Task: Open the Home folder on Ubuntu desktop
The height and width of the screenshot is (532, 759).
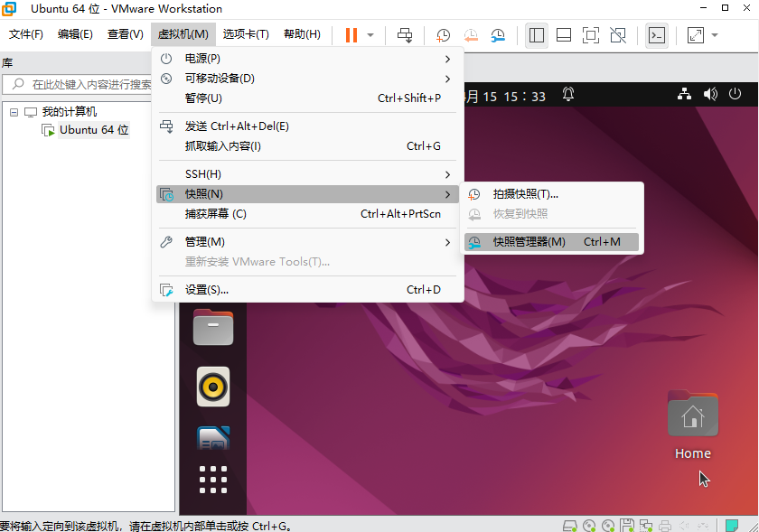Action: (693, 425)
